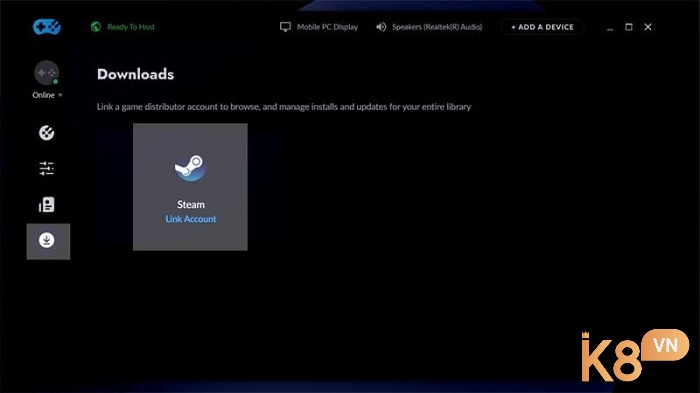Screen dimensions: 700x393
Task: Open the friends contacts sidebar icon
Action: coord(46,205)
